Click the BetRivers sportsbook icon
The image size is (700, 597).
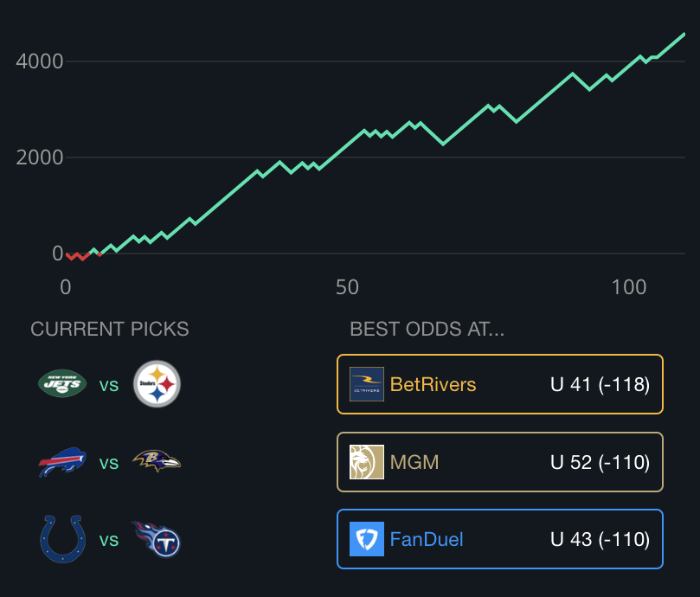(x=367, y=384)
